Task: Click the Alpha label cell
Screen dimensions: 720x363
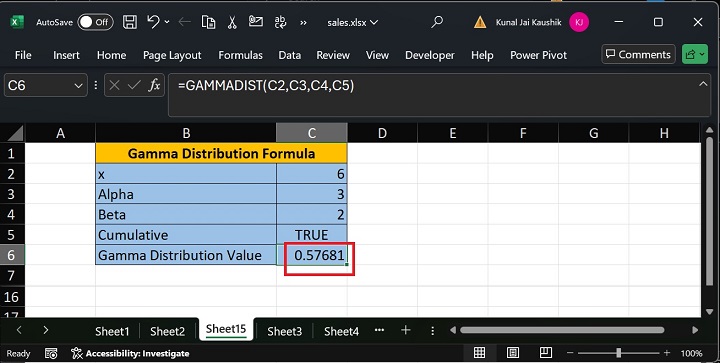Action: tap(186, 194)
